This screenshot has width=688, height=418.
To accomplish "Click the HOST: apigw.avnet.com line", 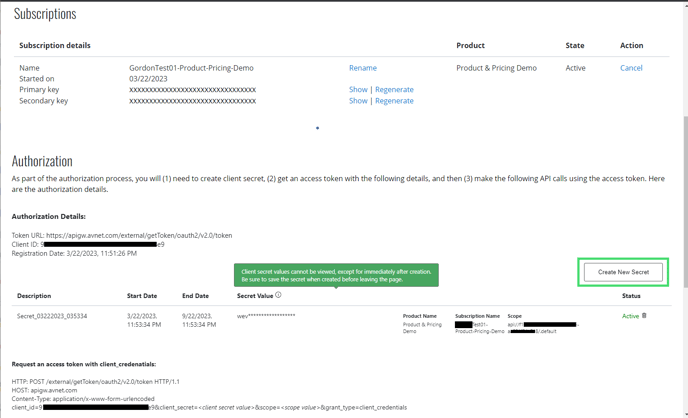I will tap(44, 390).
